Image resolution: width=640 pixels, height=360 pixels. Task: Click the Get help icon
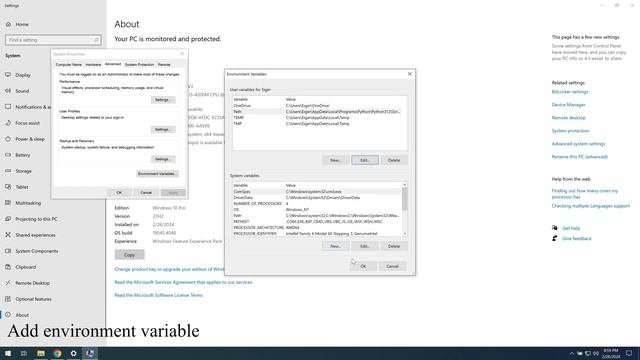pyautogui.click(x=555, y=228)
